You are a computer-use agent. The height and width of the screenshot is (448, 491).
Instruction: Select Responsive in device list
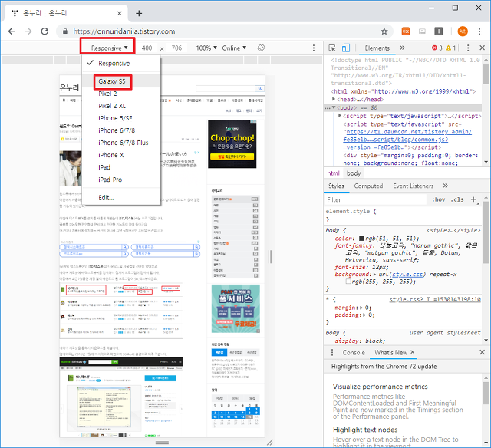tap(121, 63)
